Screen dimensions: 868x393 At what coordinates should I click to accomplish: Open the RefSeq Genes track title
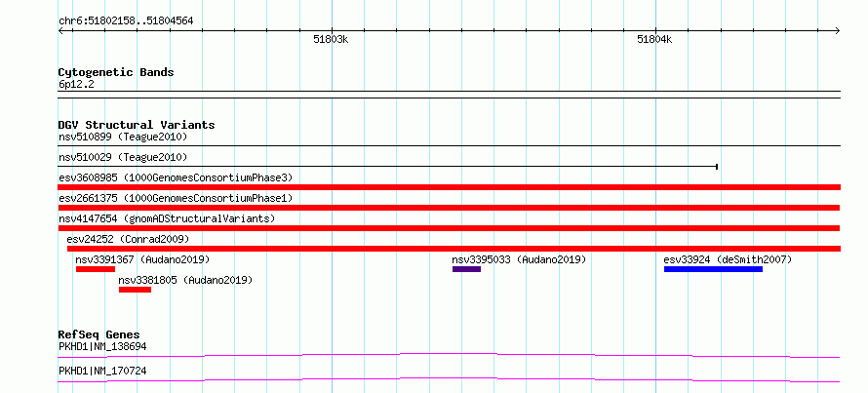(x=99, y=334)
